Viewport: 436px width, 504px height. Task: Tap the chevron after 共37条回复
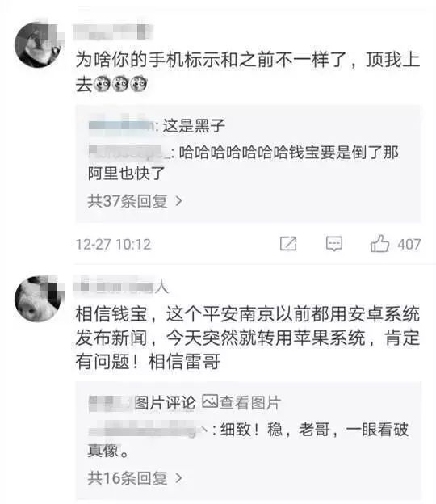(x=178, y=202)
